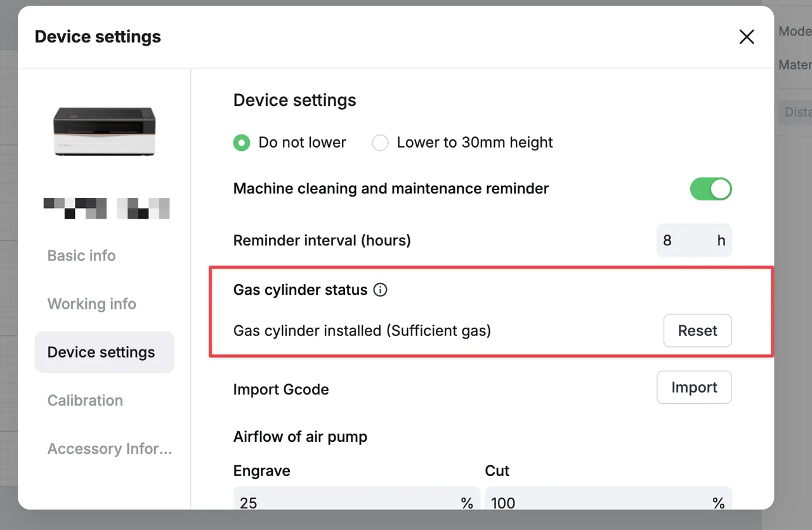
Task: Click the Device settings dialog title
Action: [x=98, y=37]
